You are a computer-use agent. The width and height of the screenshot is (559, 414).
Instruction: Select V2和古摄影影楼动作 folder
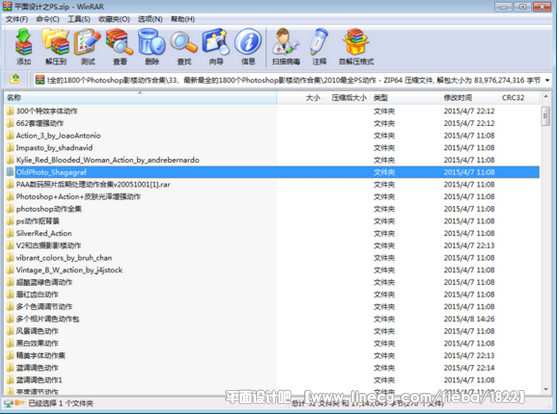click(48, 245)
